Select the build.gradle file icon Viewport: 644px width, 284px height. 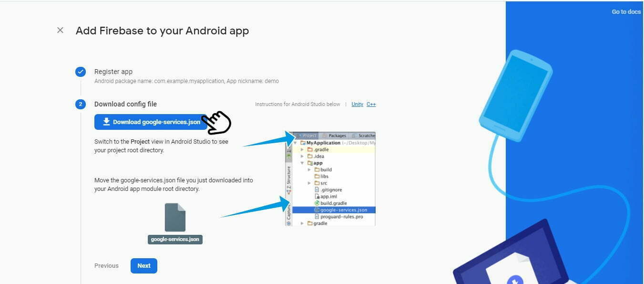317,203
